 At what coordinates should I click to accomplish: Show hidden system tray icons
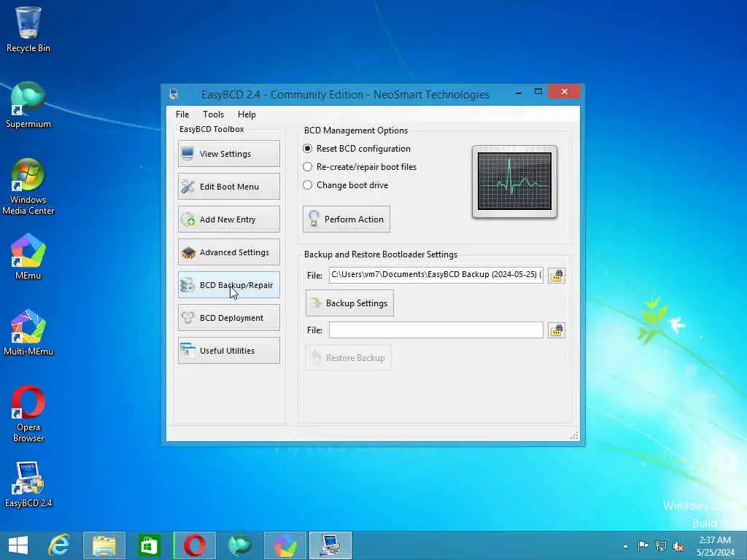click(625, 546)
